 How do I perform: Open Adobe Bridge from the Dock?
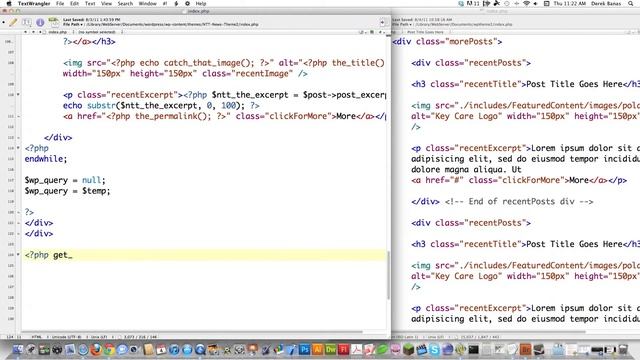pyautogui.click(x=525, y=349)
